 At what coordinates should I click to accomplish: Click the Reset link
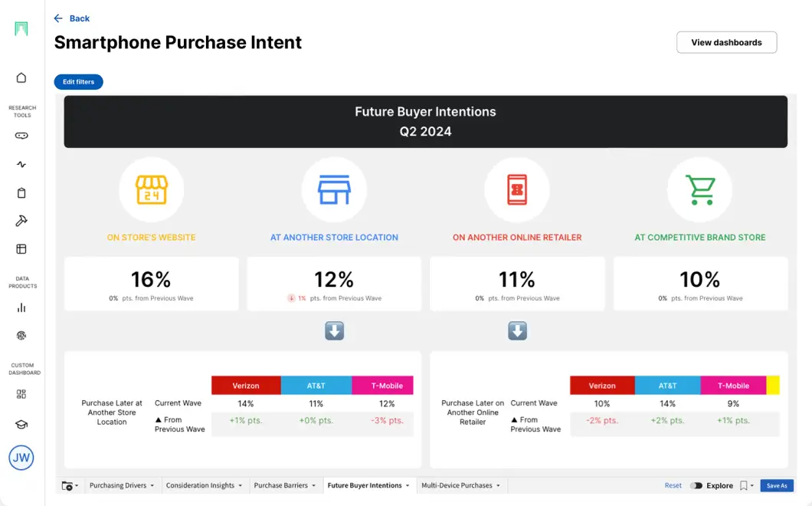pos(673,486)
